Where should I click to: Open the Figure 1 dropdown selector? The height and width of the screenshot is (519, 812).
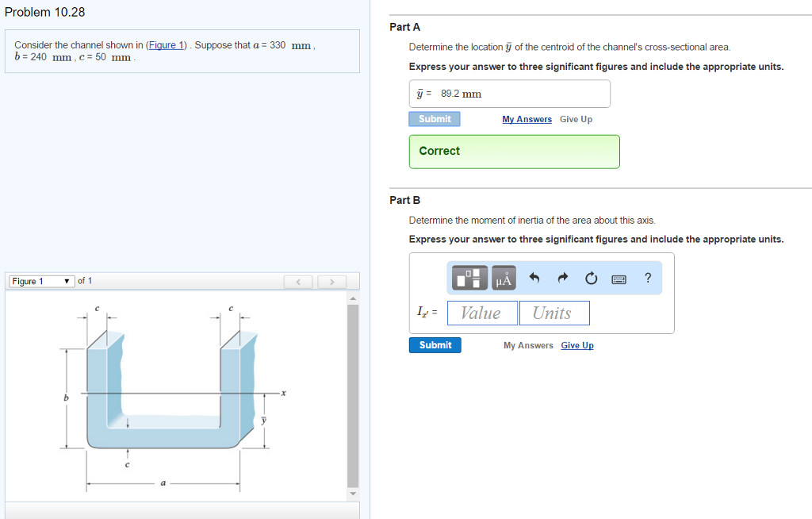point(41,281)
